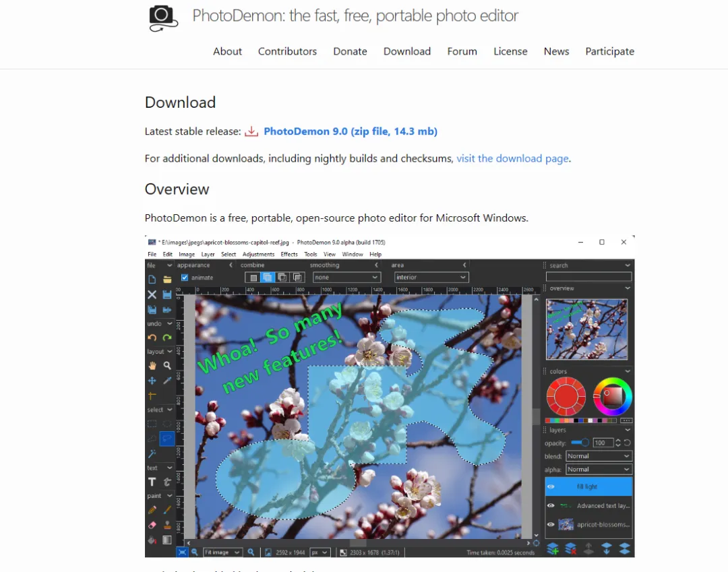Screen dimensions: 728x572
Task: Click the Delete layer icon
Action: click(x=571, y=549)
